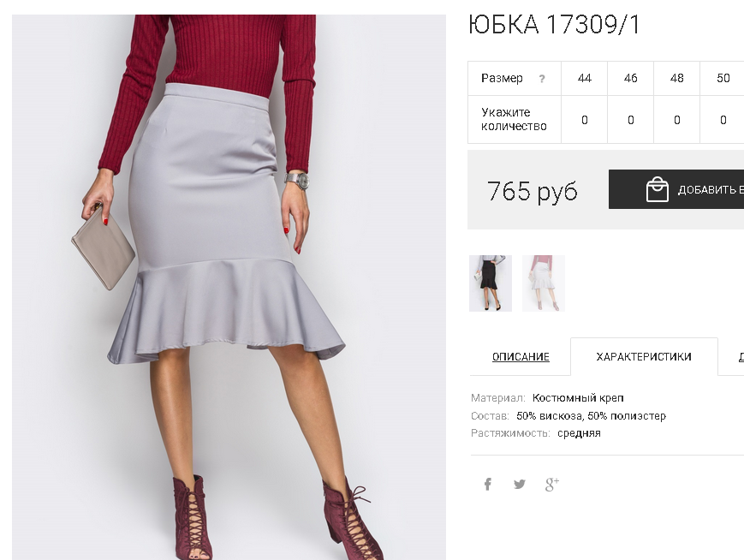Select size 46 column header
744x560 pixels.
coord(631,78)
